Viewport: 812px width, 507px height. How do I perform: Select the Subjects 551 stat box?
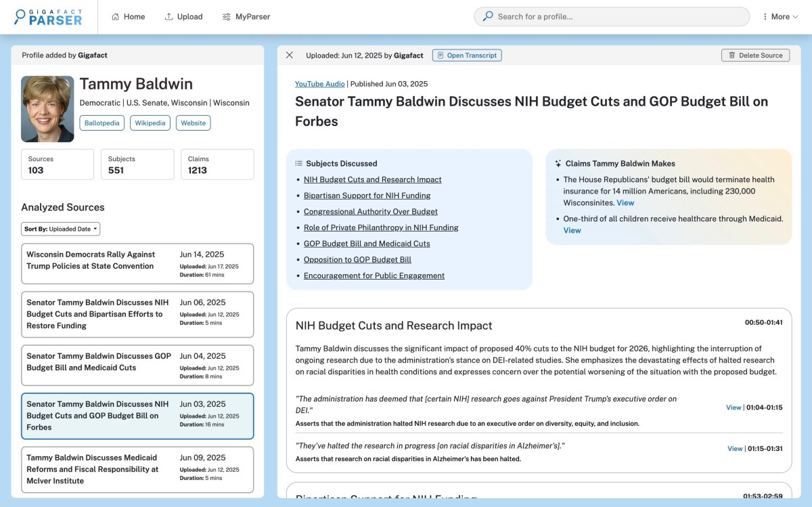(x=137, y=164)
